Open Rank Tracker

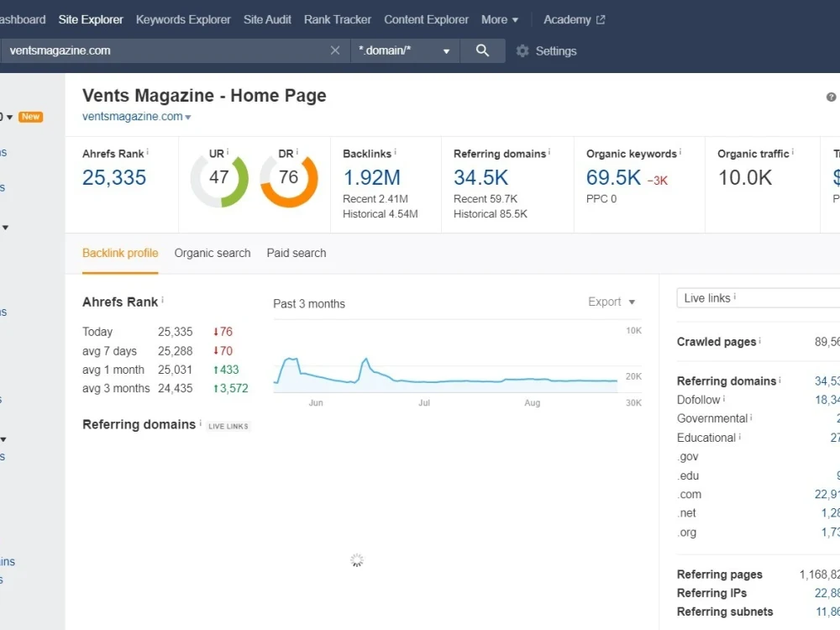pos(338,20)
